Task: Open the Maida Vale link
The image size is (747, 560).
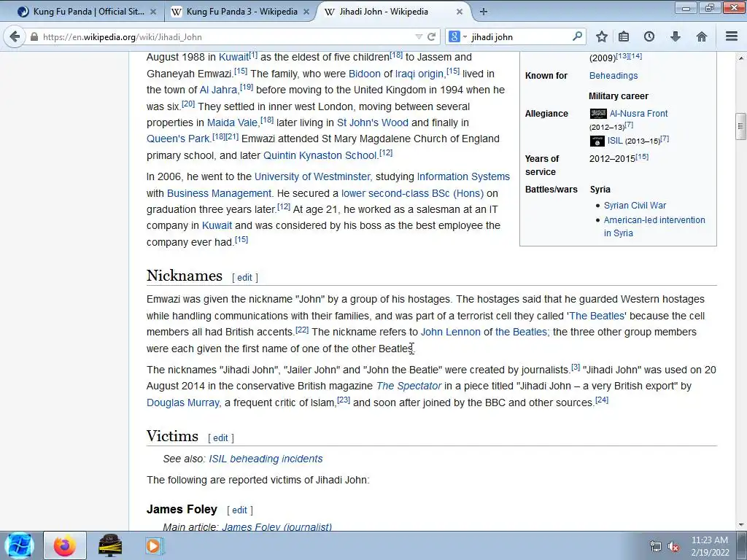Action: (x=233, y=122)
